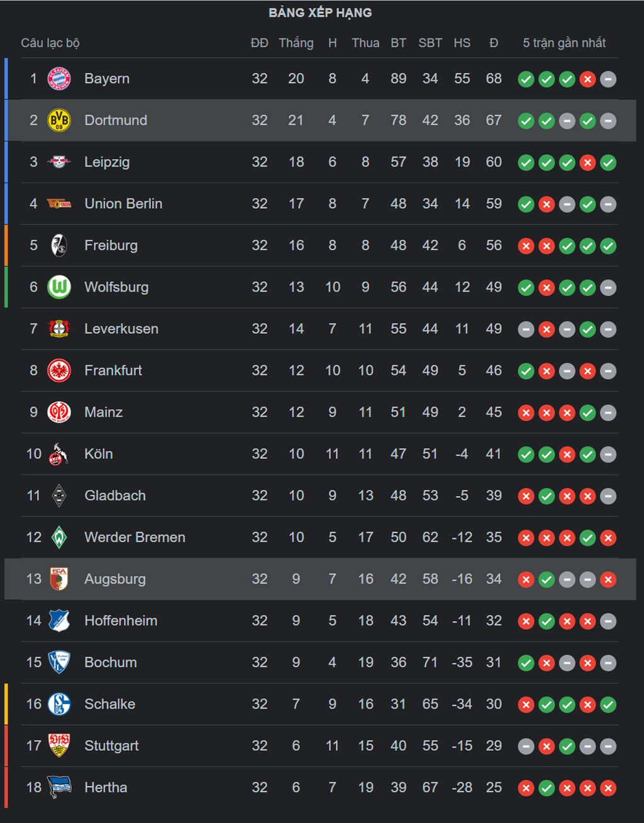Viewport: 644px width, 823px height.
Task: Select the Hertha flag logo
Action: tap(59, 787)
